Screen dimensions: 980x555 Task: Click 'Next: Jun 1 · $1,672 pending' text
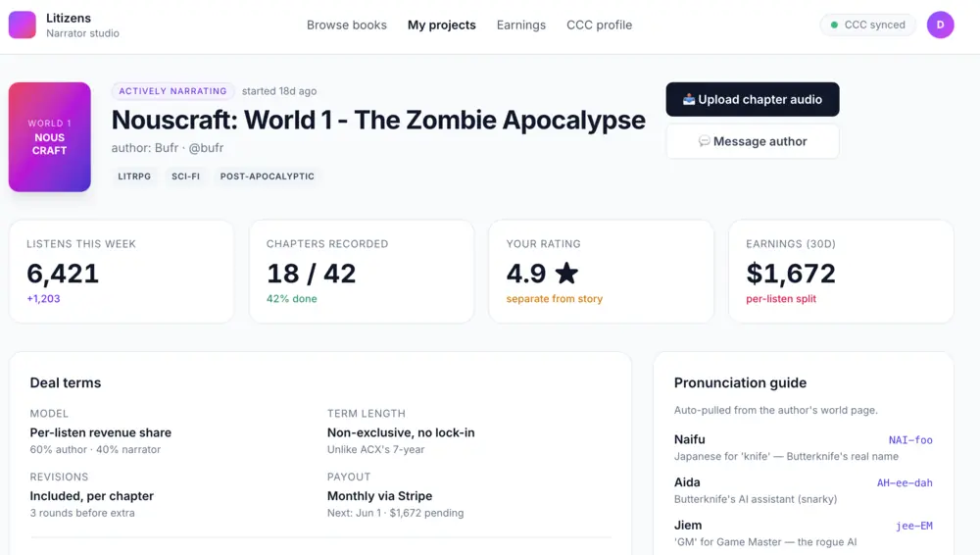(396, 513)
